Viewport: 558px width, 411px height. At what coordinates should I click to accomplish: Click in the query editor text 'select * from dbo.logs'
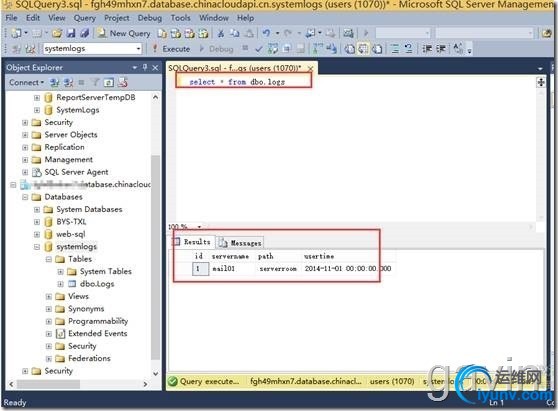(237, 82)
